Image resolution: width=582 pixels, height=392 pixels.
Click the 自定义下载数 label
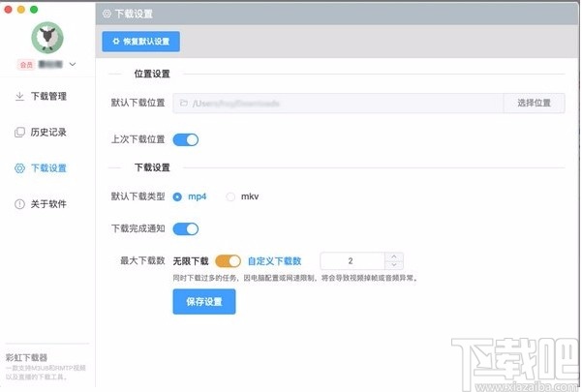(275, 261)
